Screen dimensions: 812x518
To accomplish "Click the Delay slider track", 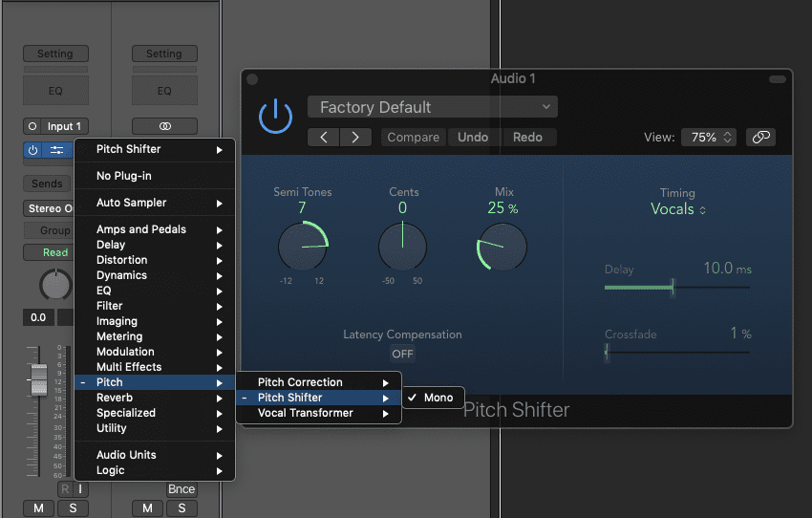I will click(x=676, y=287).
